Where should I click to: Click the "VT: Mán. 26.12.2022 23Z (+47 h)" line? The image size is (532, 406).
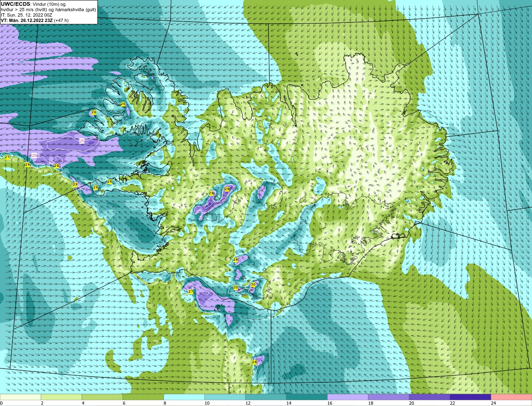coord(35,20)
